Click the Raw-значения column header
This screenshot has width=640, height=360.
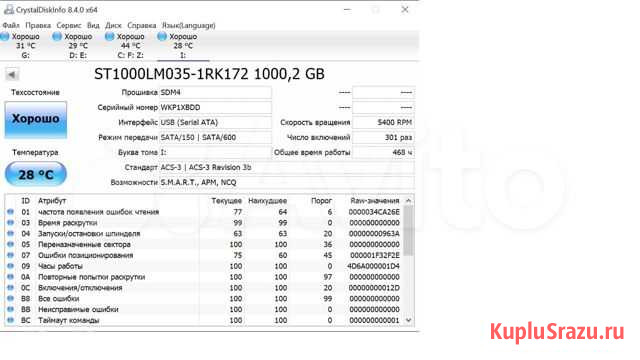pos(375,201)
